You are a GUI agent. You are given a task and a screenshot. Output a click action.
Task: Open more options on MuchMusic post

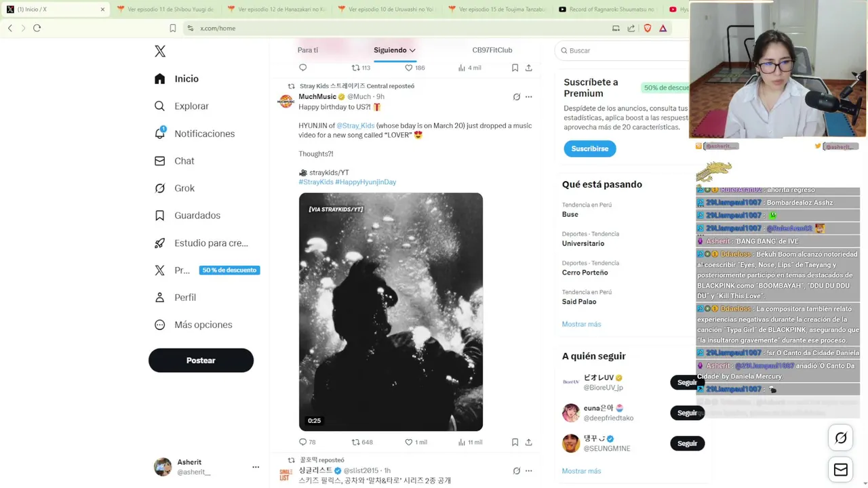click(x=528, y=97)
